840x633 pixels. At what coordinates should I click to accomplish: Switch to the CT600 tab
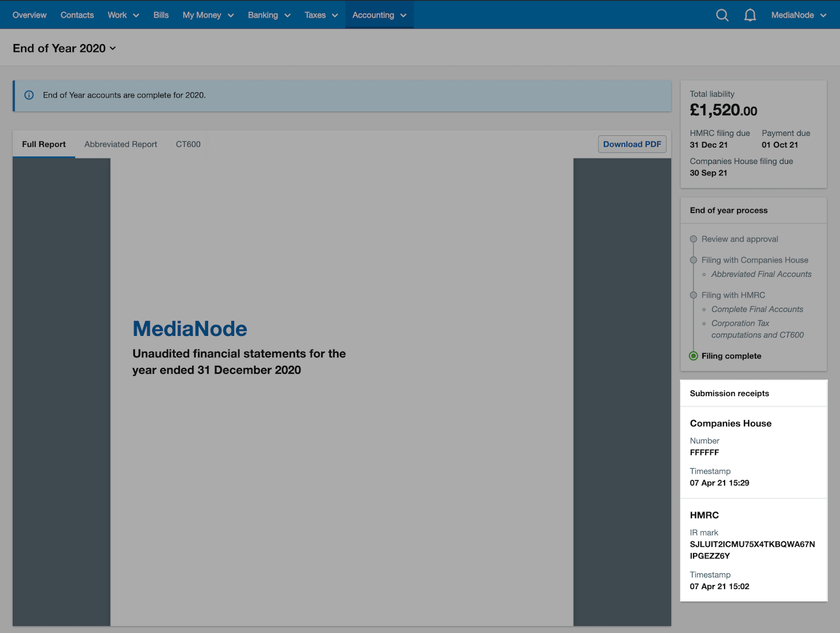[x=188, y=144]
